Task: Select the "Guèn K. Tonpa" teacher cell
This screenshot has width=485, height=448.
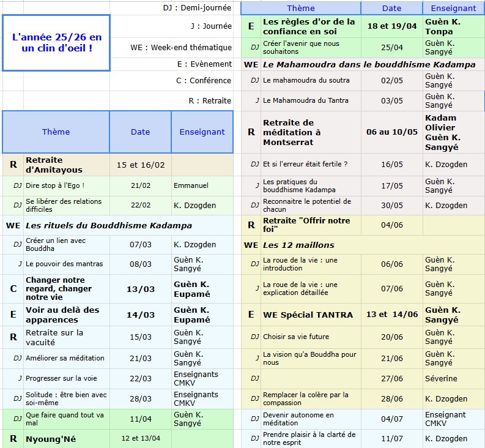Action: pos(453,26)
